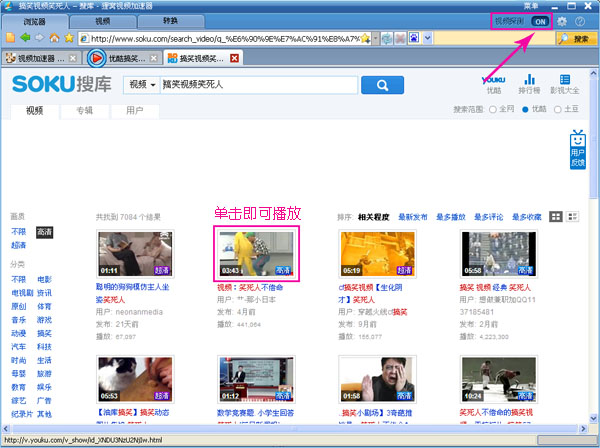600x448 pixels.
Task: Expand the search engine dropdown arrow
Action: pos(427,38)
